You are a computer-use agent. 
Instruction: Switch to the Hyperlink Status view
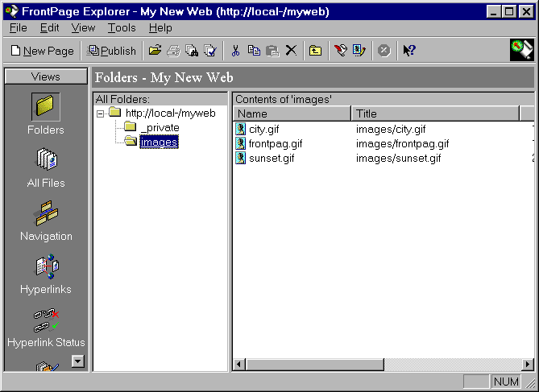click(46, 328)
